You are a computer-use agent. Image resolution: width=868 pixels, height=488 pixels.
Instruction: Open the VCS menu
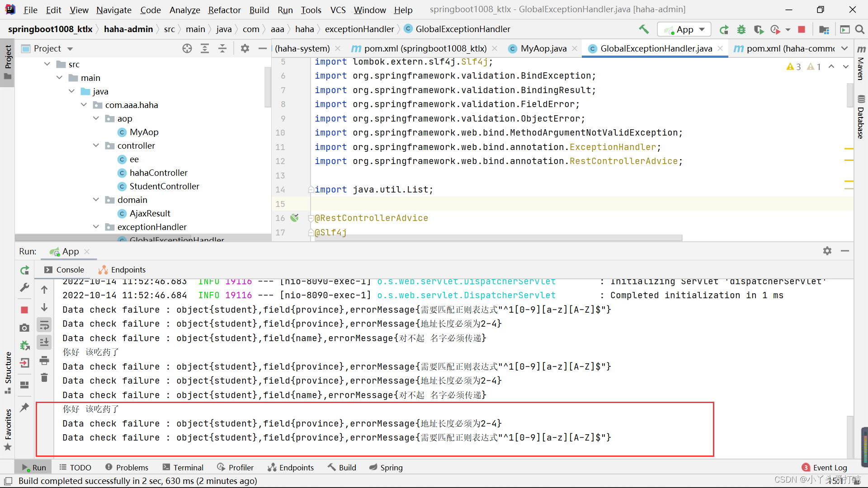(x=338, y=10)
